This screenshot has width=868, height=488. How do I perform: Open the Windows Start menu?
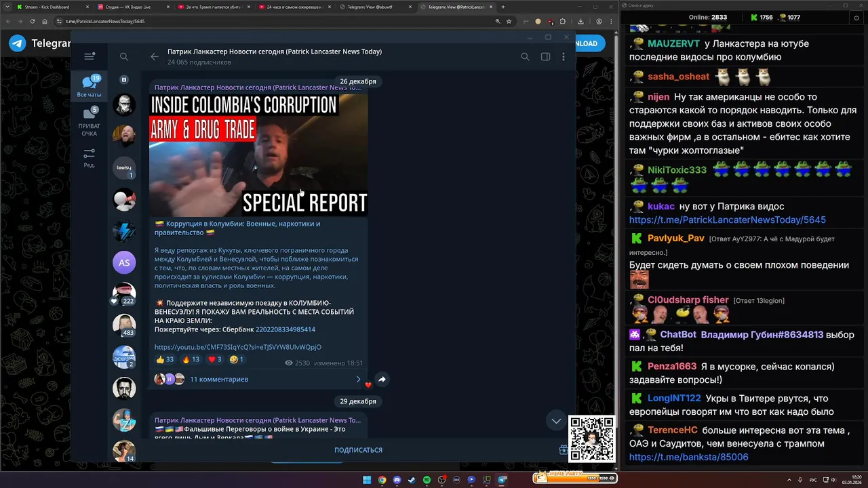(367, 480)
